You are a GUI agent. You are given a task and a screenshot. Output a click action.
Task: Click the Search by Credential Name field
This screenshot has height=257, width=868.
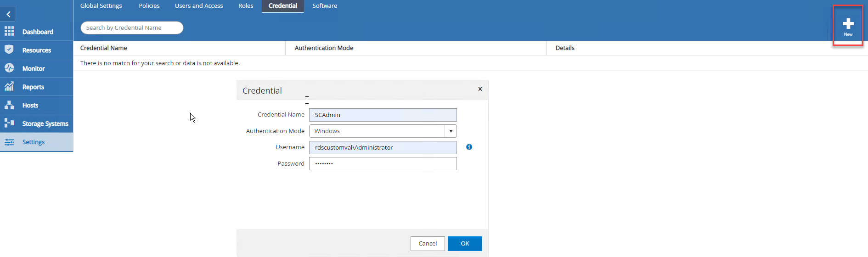tap(132, 28)
